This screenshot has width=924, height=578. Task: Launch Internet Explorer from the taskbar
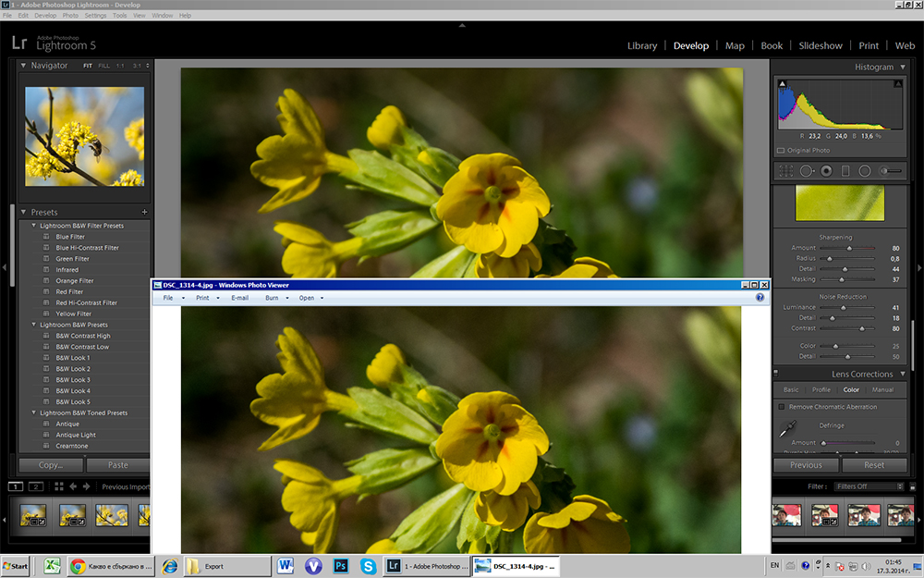(x=170, y=566)
